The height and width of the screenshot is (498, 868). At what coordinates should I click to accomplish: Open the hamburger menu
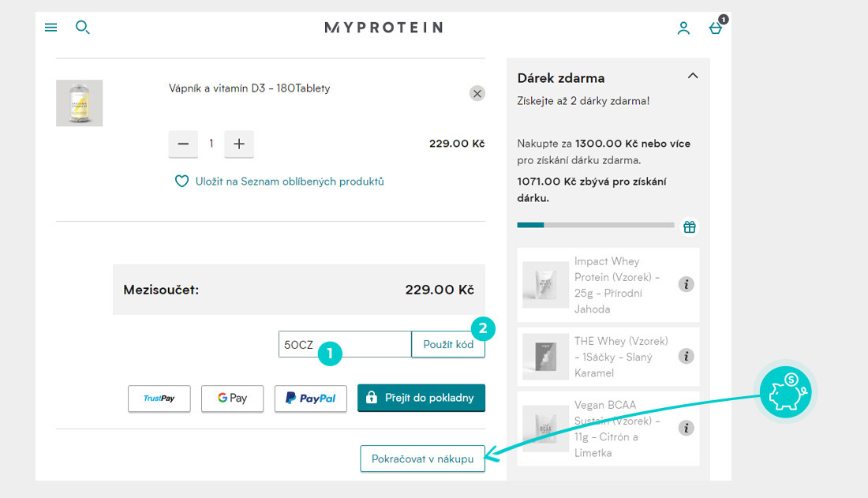(x=51, y=27)
